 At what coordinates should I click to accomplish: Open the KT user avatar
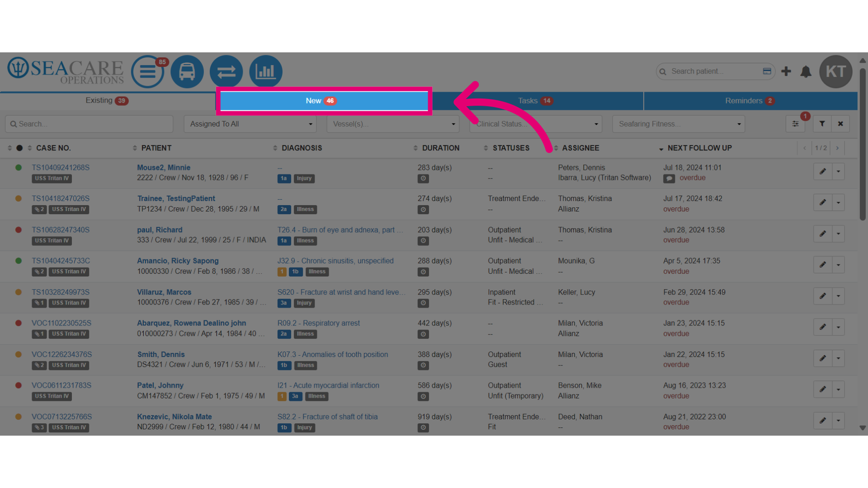(835, 71)
